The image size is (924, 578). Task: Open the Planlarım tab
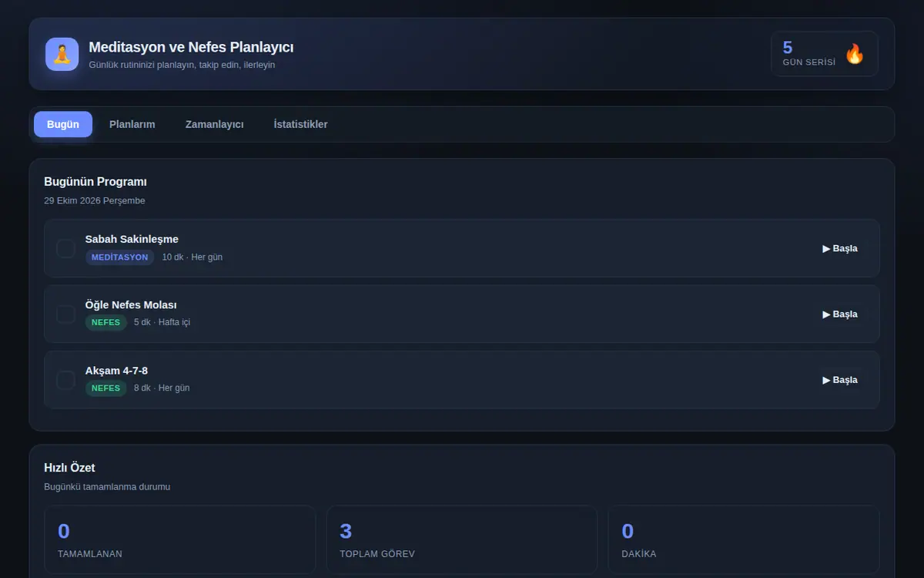pyautogui.click(x=132, y=124)
